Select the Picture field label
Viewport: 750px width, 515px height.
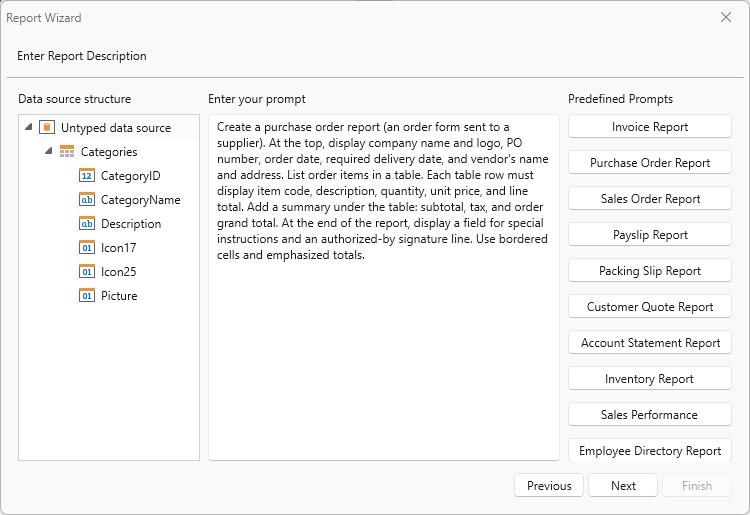click(119, 295)
